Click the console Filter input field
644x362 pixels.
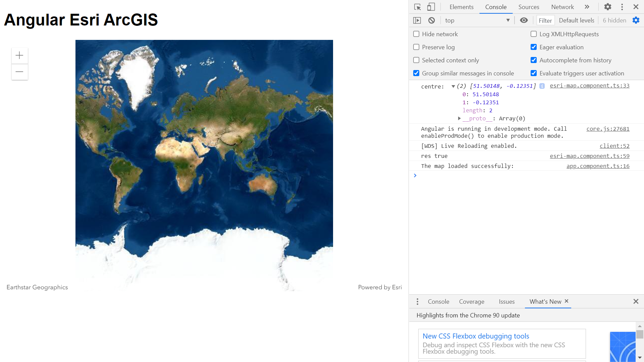[x=545, y=20]
